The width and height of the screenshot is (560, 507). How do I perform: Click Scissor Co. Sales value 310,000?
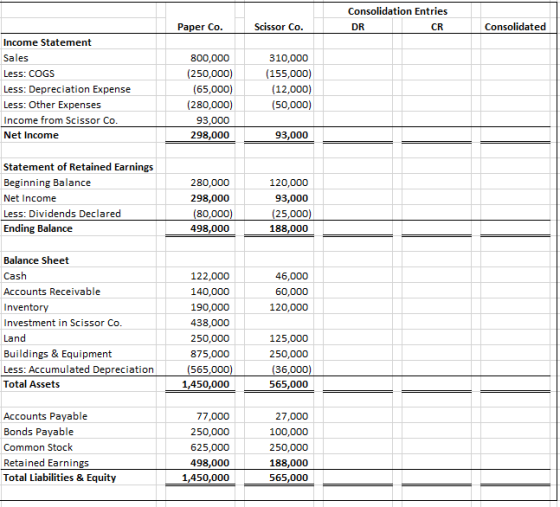point(289,58)
